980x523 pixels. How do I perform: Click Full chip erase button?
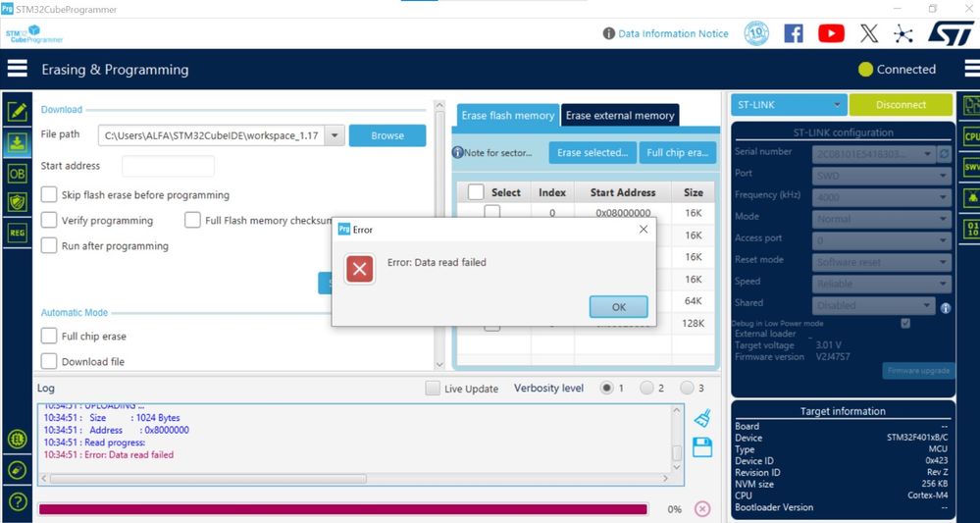click(x=678, y=152)
